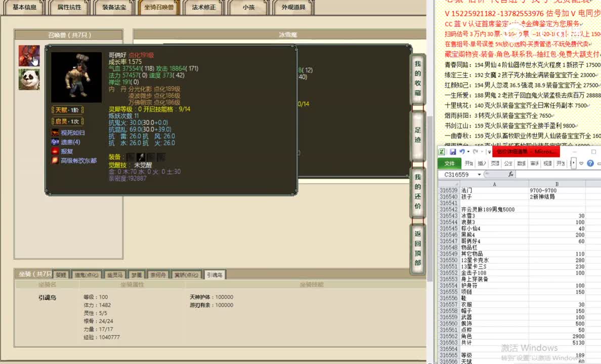The height and width of the screenshot is (364, 601).
Task: Click the fx Insert Function icon
Action: pyautogui.click(x=510, y=174)
